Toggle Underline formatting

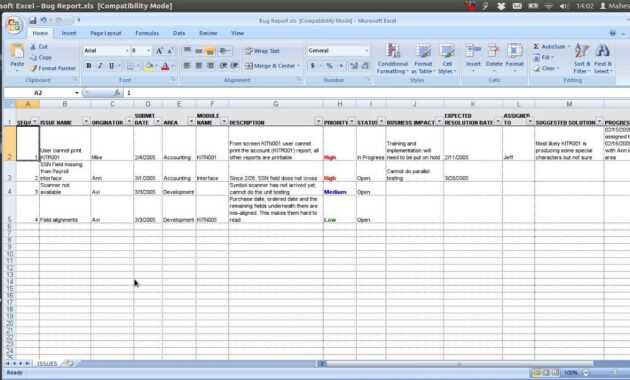111,66
